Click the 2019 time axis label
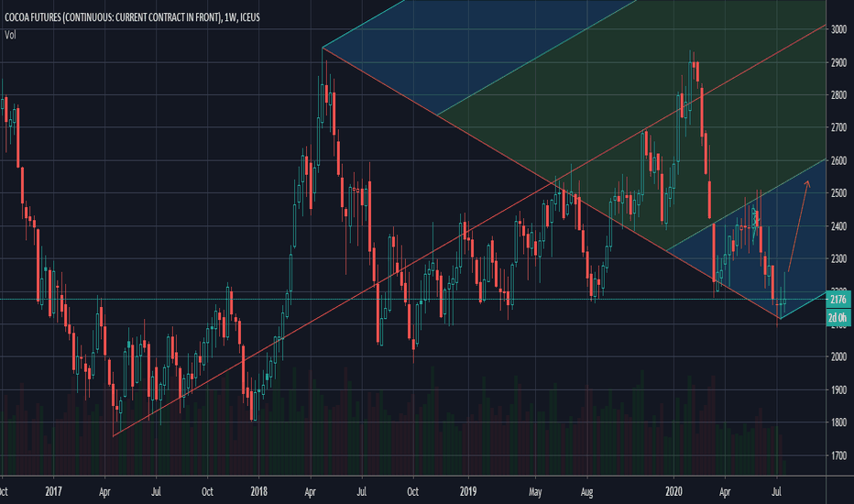This screenshot has height=504, width=854. 468,491
